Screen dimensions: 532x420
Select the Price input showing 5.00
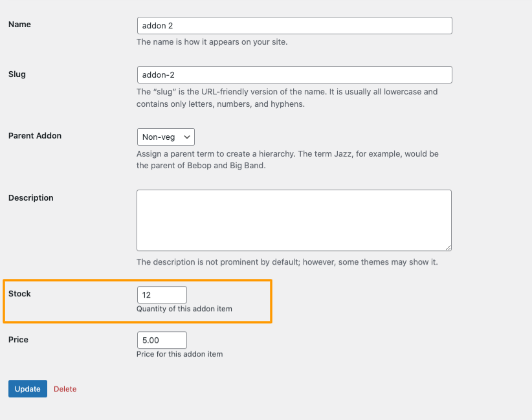(162, 340)
